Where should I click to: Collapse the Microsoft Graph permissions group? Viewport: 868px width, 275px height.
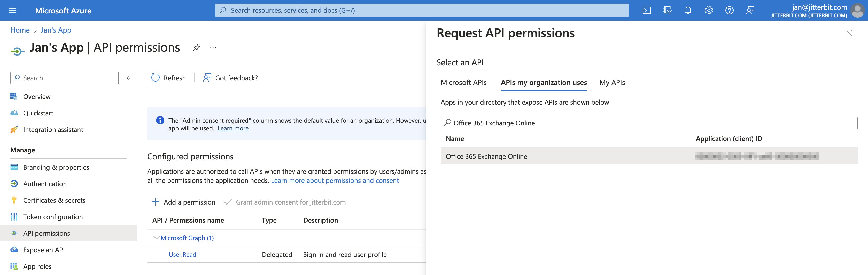click(x=156, y=238)
